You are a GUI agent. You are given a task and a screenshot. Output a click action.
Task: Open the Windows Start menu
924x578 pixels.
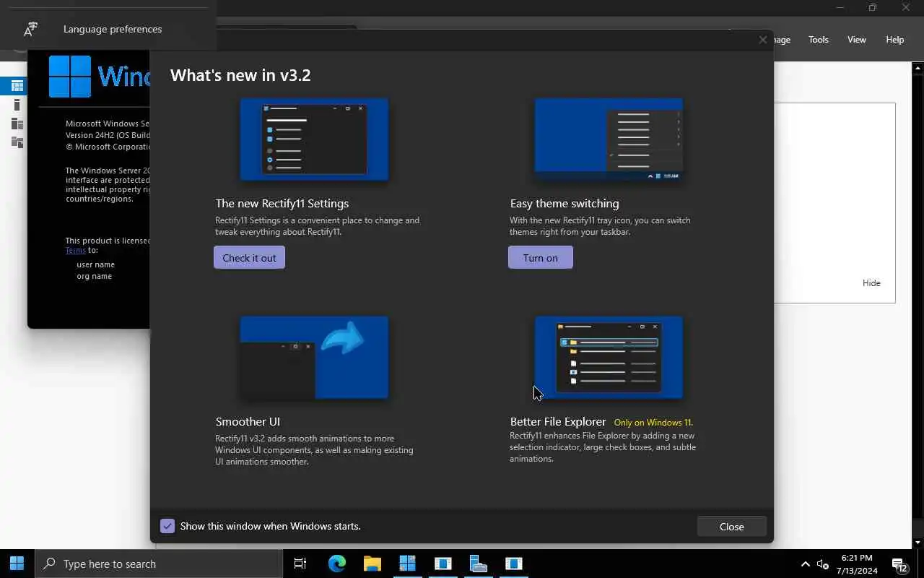[x=17, y=564]
